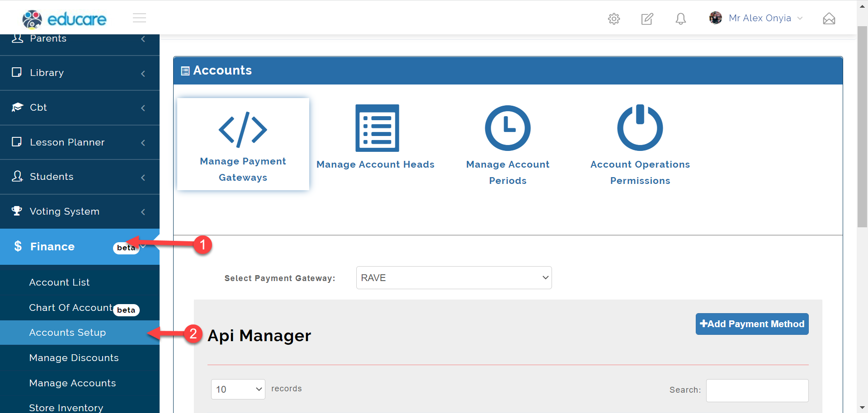Open the Select Payment Gateway dropdown

click(454, 278)
